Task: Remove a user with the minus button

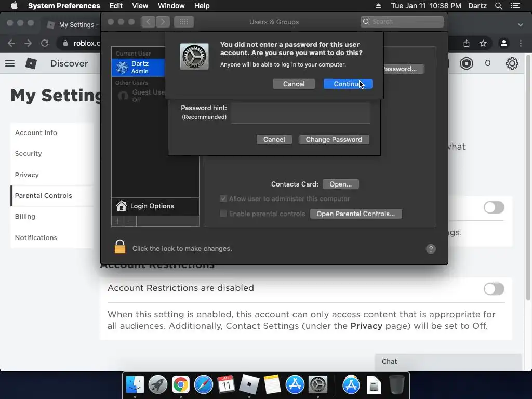Action: [x=130, y=221]
